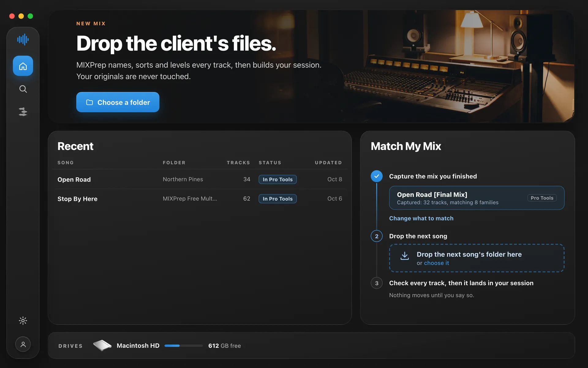Select step 3 circle marker
The height and width of the screenshot is (368, 588).
coord(377,283)
